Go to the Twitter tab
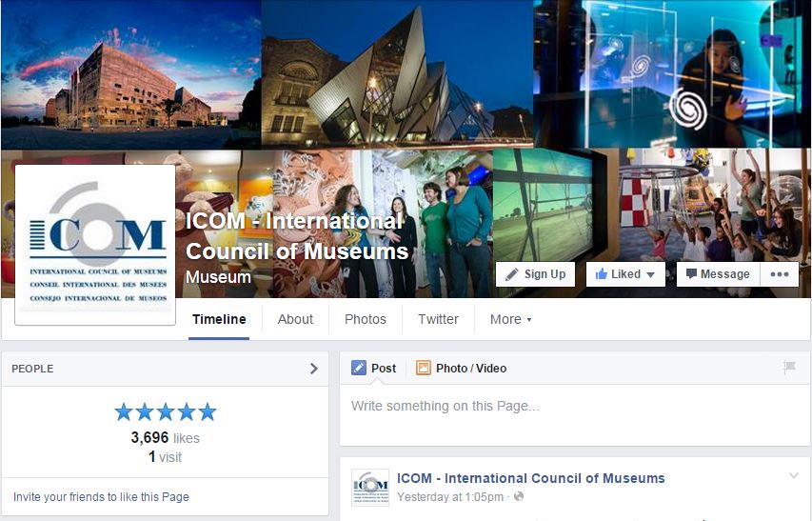 [438, 319]
